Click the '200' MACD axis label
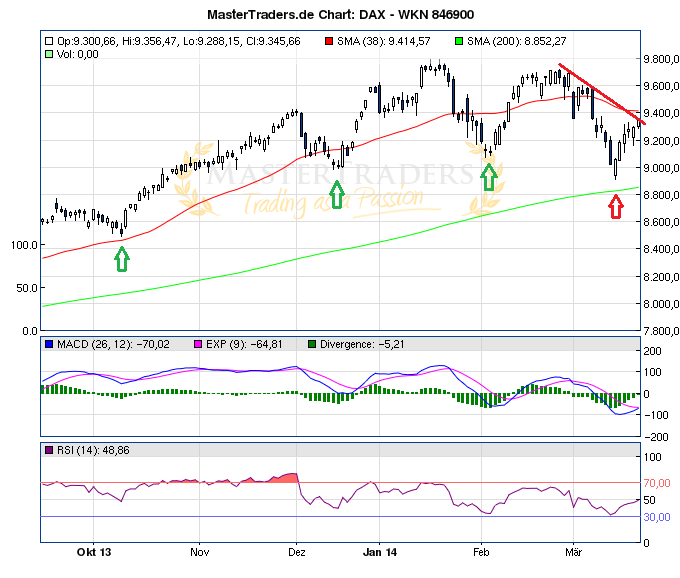 [653, 351]
